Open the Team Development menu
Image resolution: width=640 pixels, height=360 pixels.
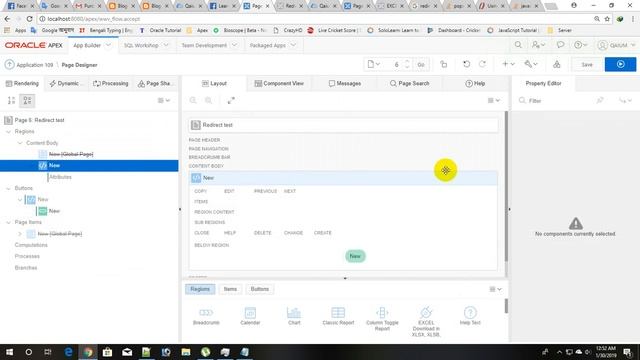pyautogui.click(x=209, y=45)
